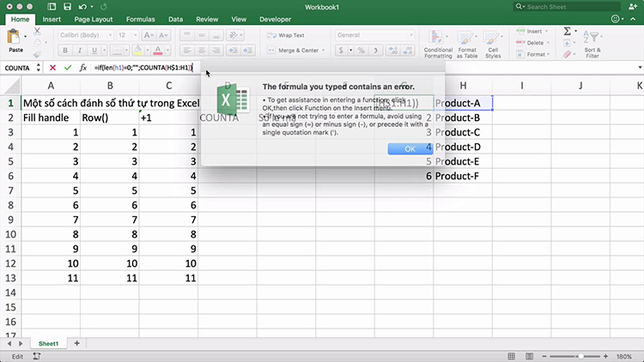Open the font color dropdown arrow

click(x=167, y=51)
